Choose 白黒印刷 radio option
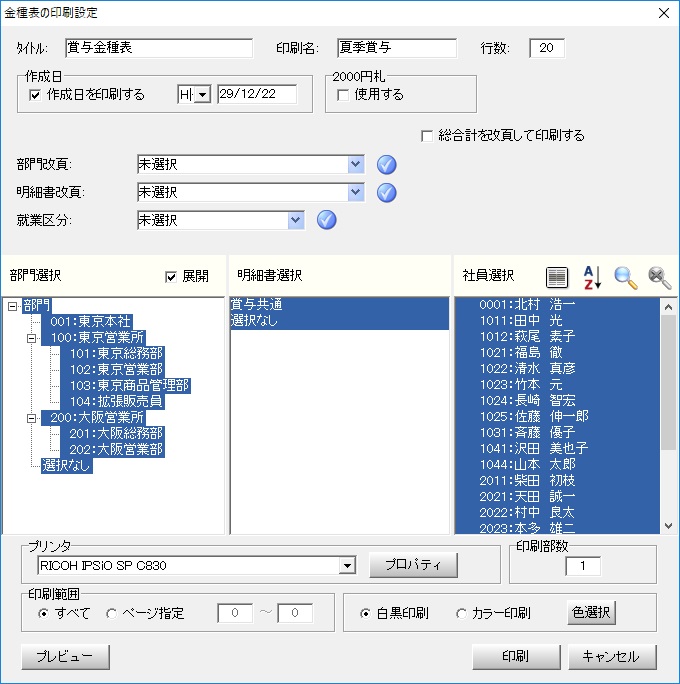680x684 pixels. coord(365,614)
